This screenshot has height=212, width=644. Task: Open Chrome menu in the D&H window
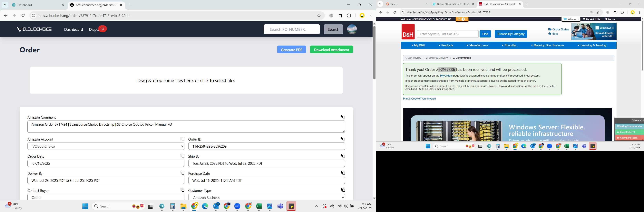(640, 12)
